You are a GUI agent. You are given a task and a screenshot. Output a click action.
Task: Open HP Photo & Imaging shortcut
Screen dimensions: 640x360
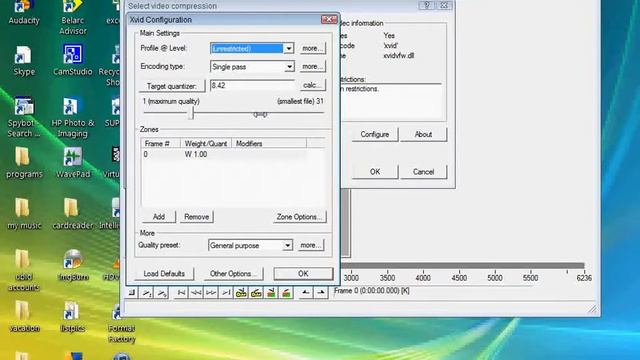(x=73, y=118)
